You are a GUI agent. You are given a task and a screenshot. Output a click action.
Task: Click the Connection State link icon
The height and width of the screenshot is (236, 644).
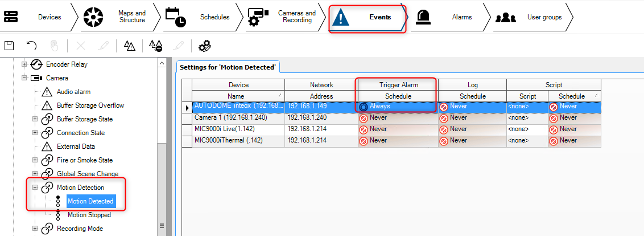[48, 133]
